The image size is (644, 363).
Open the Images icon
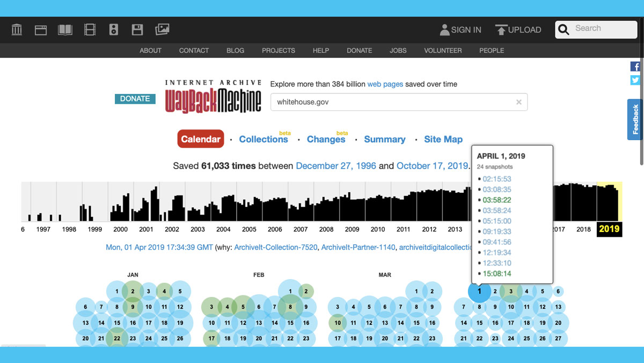162,30
